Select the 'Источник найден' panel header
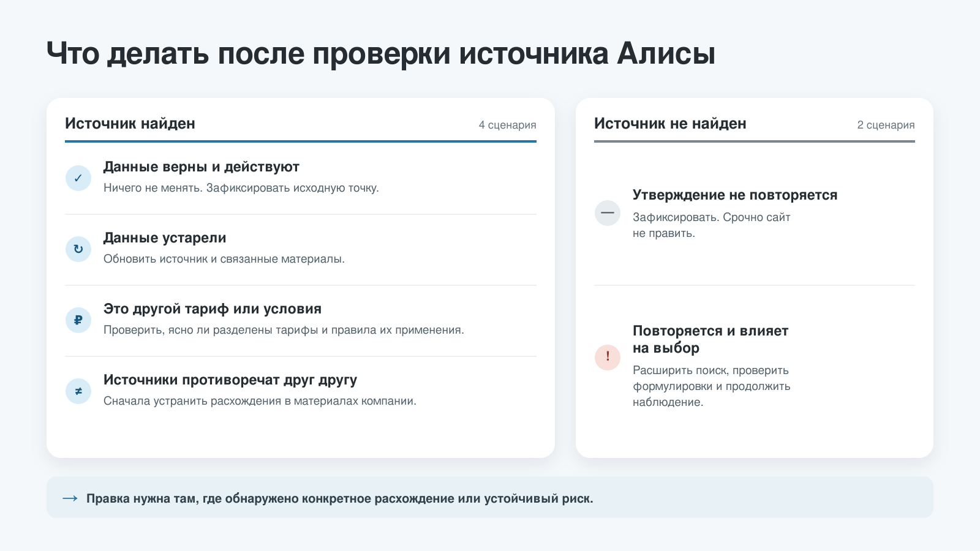 tap(130, 124)
